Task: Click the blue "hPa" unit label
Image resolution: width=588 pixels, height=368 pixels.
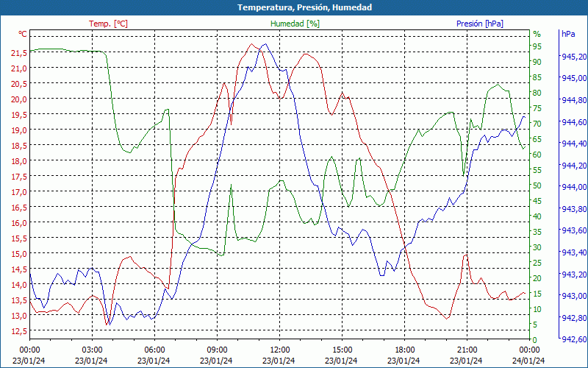Action: (568, 34)
